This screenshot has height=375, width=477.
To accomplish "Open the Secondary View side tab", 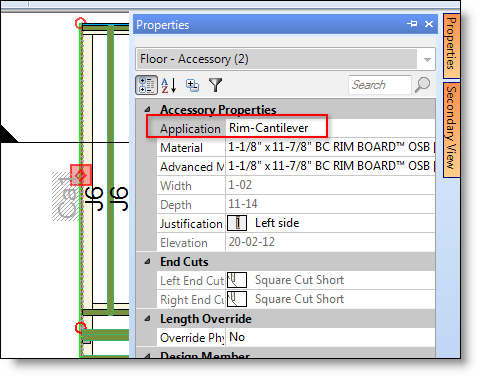I will (452, 130).
